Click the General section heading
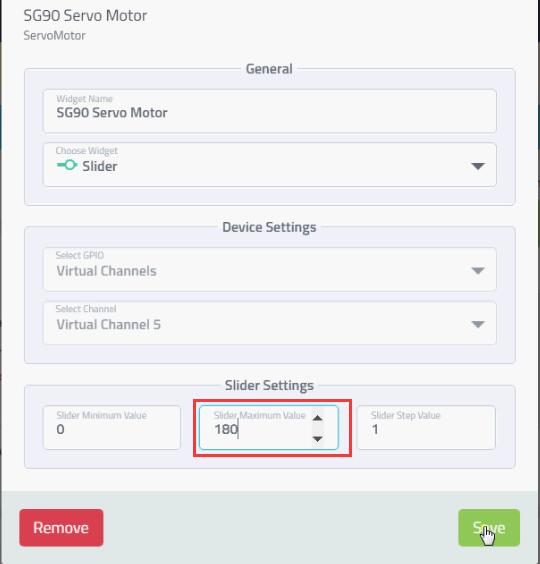The height and width of the screenshot is (564, 540). coord(269,69)
